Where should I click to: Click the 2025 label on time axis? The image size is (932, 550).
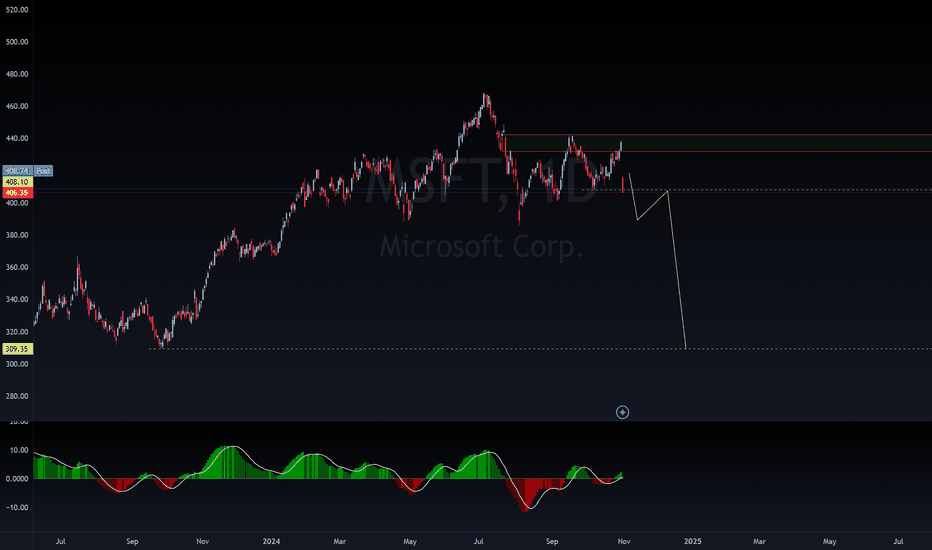click(692, 541)
